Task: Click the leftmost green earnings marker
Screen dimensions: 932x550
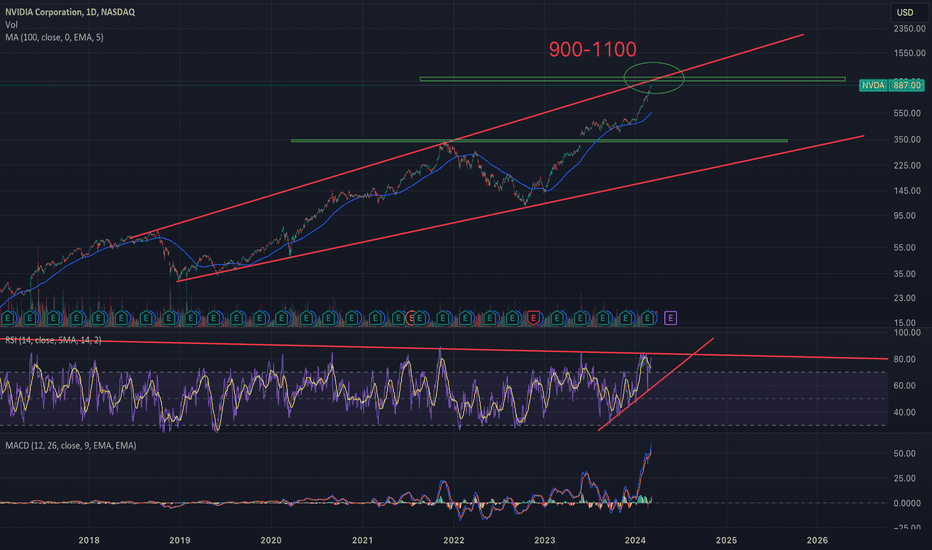Action: (8, 318)
